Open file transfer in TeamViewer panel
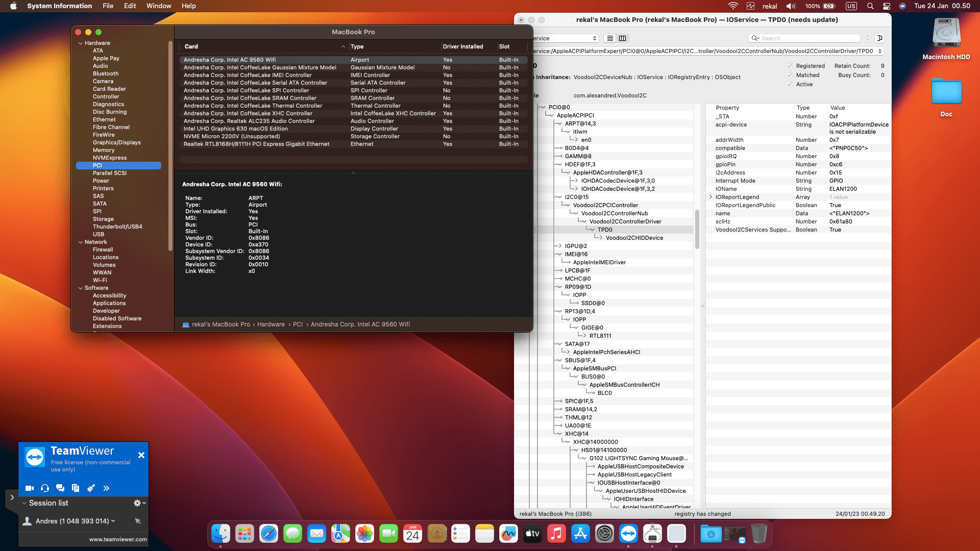This screenshot has width=980, height=551. click(76, 488)
